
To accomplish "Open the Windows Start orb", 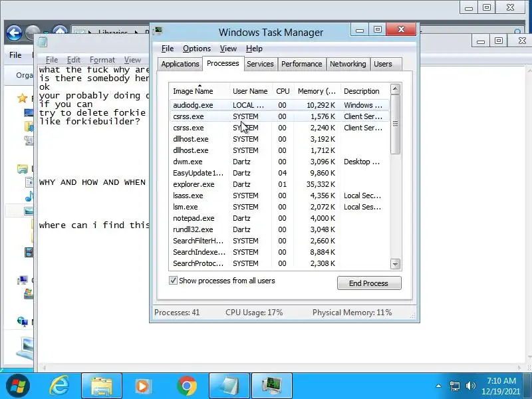I will click(18, 386).
